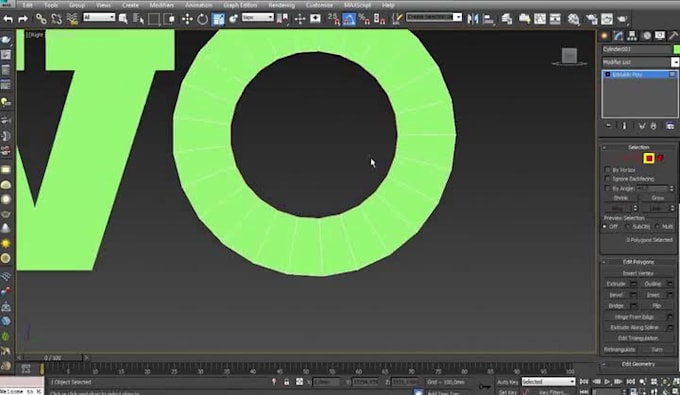Open the Group menu
This screenshot has width=680, height=395.
pos(77,5)
